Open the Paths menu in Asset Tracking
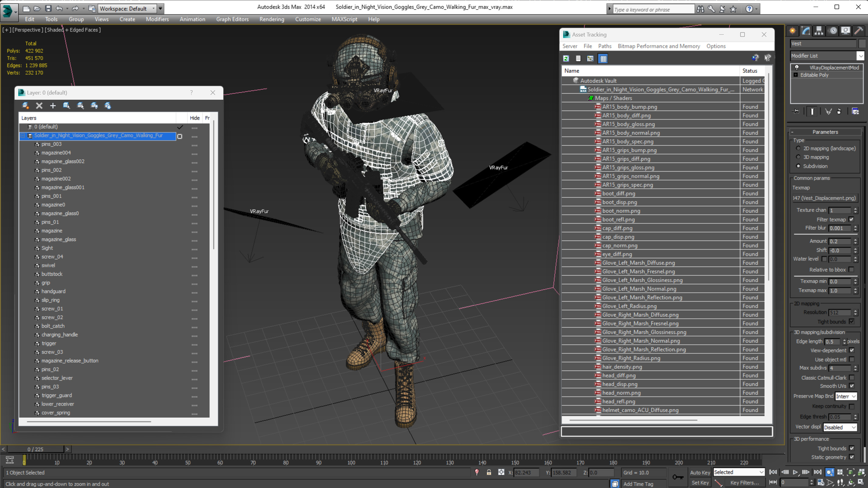 click(x=605, y=46)
